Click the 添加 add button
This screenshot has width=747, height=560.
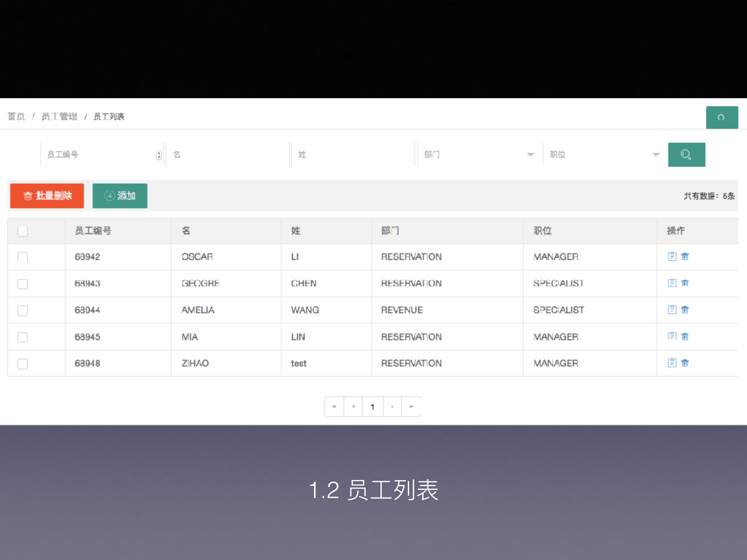[x=120, y=195]
